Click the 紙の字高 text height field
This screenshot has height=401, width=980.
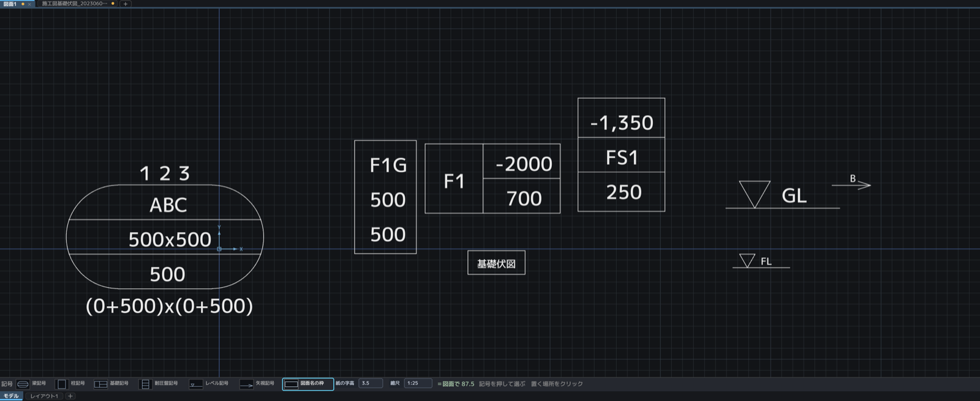371,383
